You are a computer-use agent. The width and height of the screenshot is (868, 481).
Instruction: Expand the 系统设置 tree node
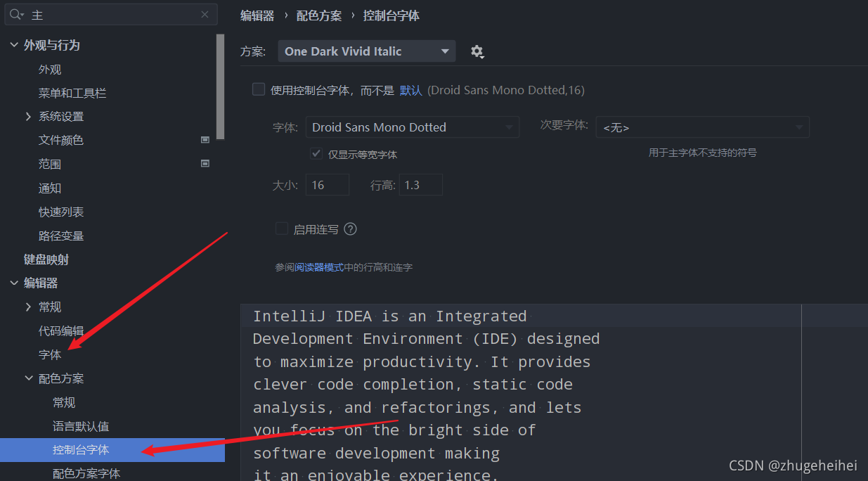point(28,117)
